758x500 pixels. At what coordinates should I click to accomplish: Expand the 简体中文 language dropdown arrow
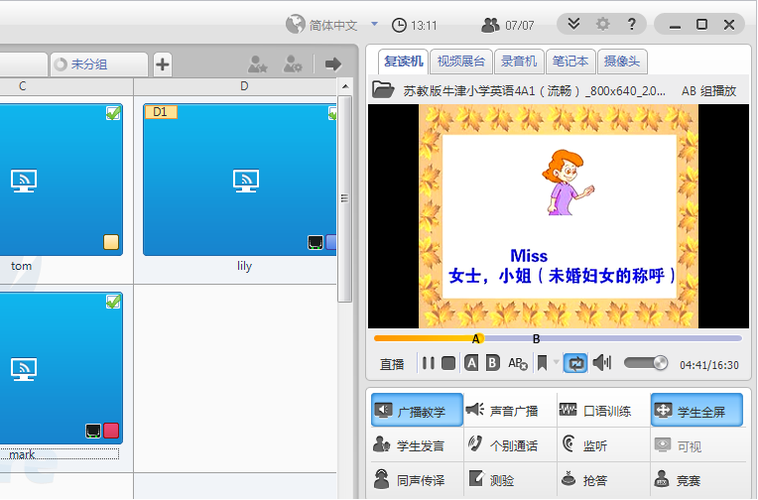[x=374, y=24]
